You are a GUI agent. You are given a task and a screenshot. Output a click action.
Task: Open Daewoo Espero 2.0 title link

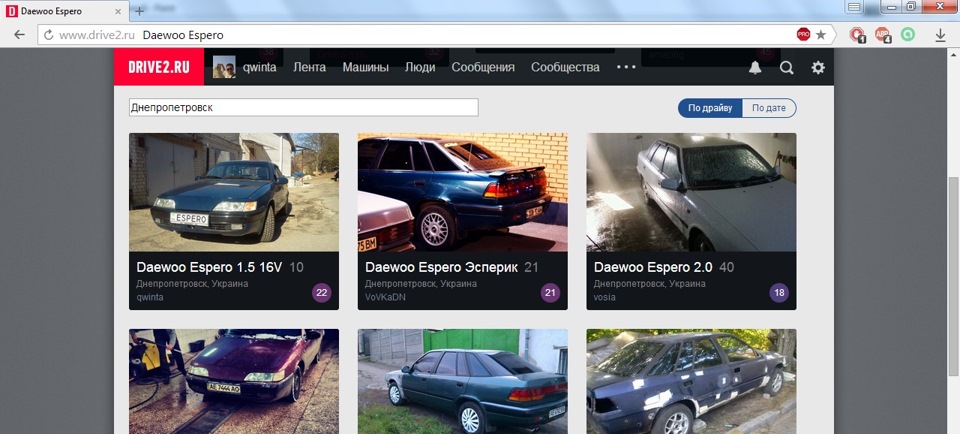click(x=653, y=268)
